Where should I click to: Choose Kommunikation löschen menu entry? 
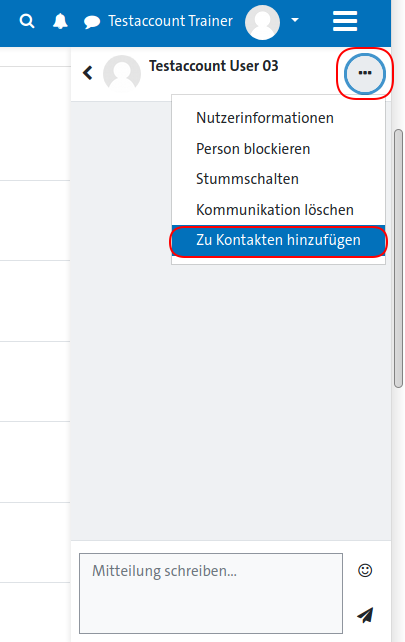[x=275, y=210]
